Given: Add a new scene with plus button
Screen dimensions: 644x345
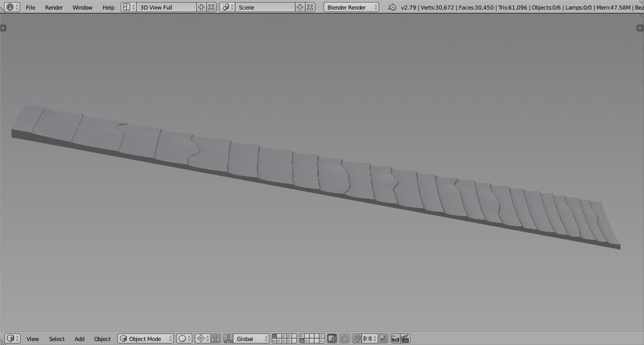Looking at the screenshot, I should click(x=300, y=7).
